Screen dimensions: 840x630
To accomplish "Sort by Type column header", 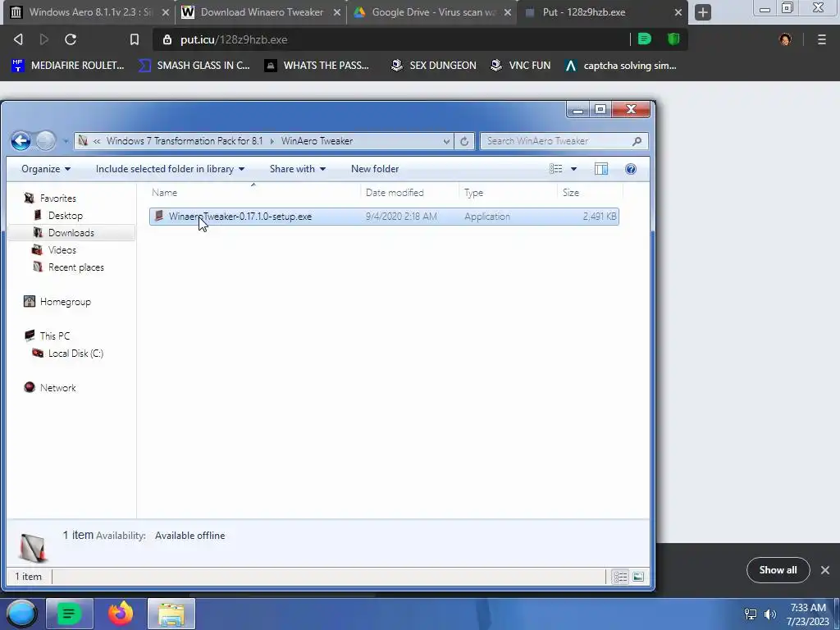I will [508, 192].
